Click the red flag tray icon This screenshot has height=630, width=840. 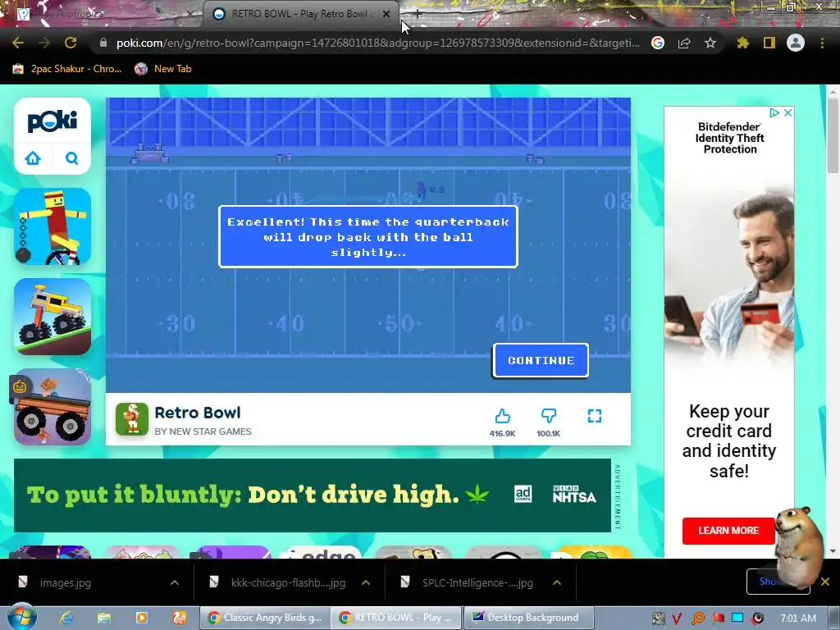coord(717,619)
